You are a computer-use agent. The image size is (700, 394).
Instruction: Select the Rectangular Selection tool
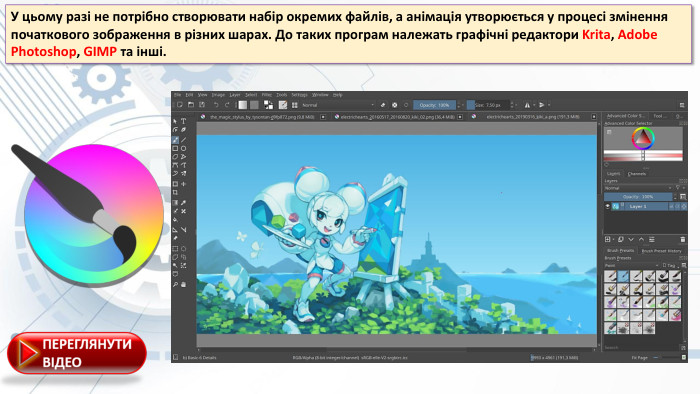(175, 249)
